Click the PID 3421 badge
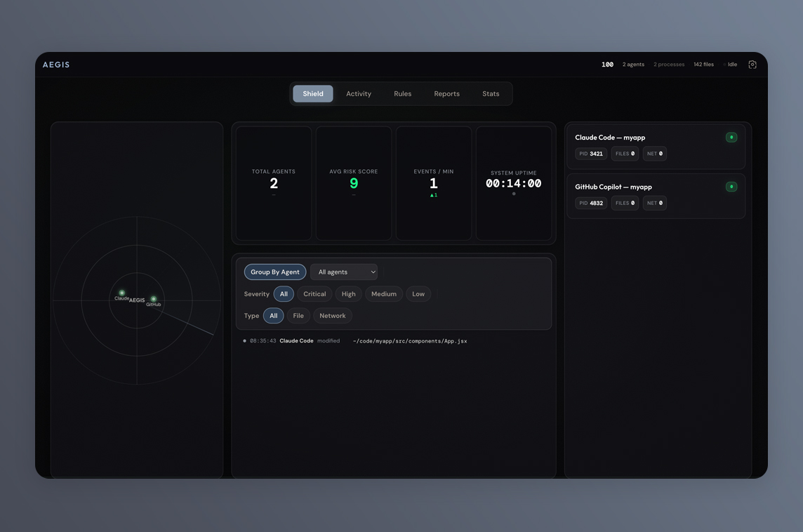The image size is (803, 532). (x=591, y=154)
